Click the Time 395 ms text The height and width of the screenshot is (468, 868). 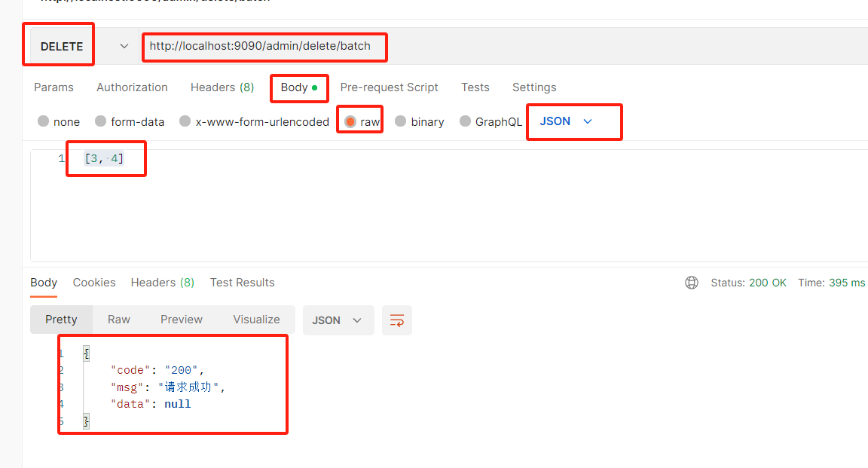click(x=831, y=283)
